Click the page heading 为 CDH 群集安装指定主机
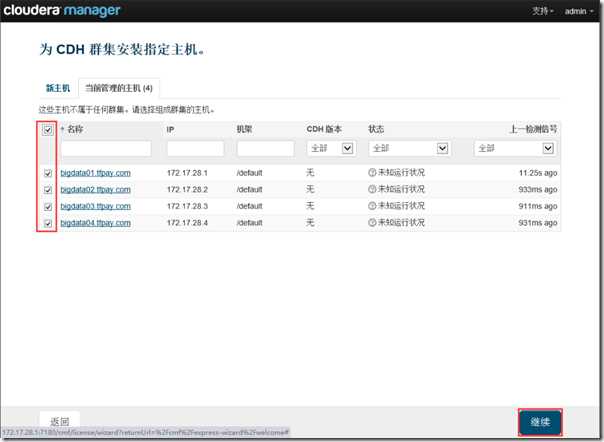Image resolution: width=604 pixels, height=442 pixels. [122, 49]
